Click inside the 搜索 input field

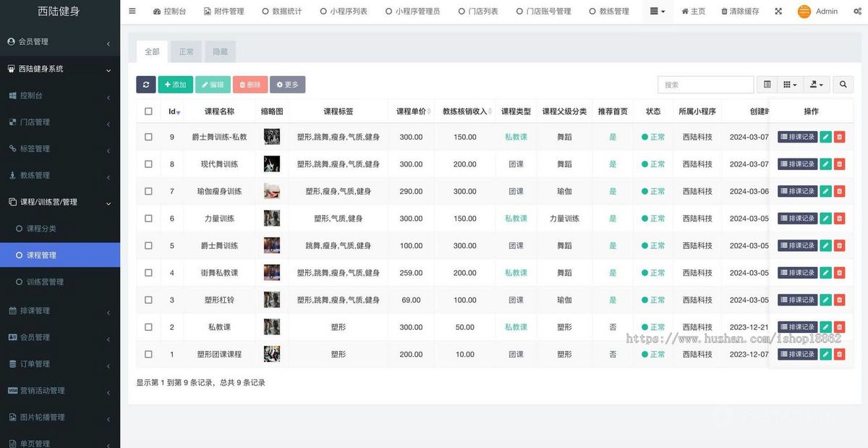coord(705,84)
